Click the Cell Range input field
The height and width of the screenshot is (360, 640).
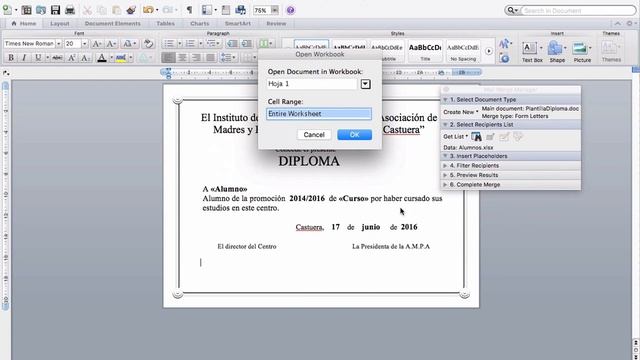[x=319, y=114]
